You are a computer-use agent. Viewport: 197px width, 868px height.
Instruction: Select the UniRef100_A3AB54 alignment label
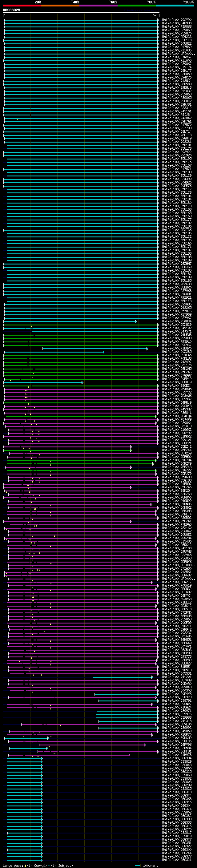coord(176,321)
